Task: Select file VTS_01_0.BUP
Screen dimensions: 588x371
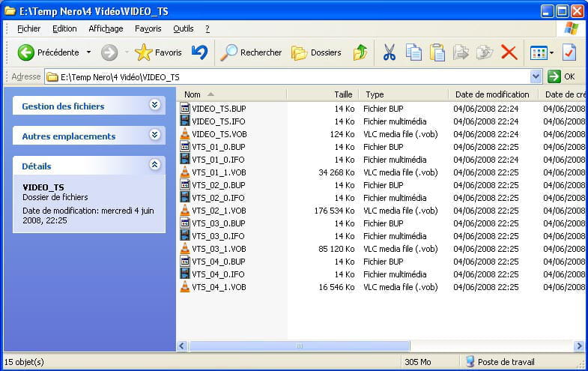Action: click(219, 147)
